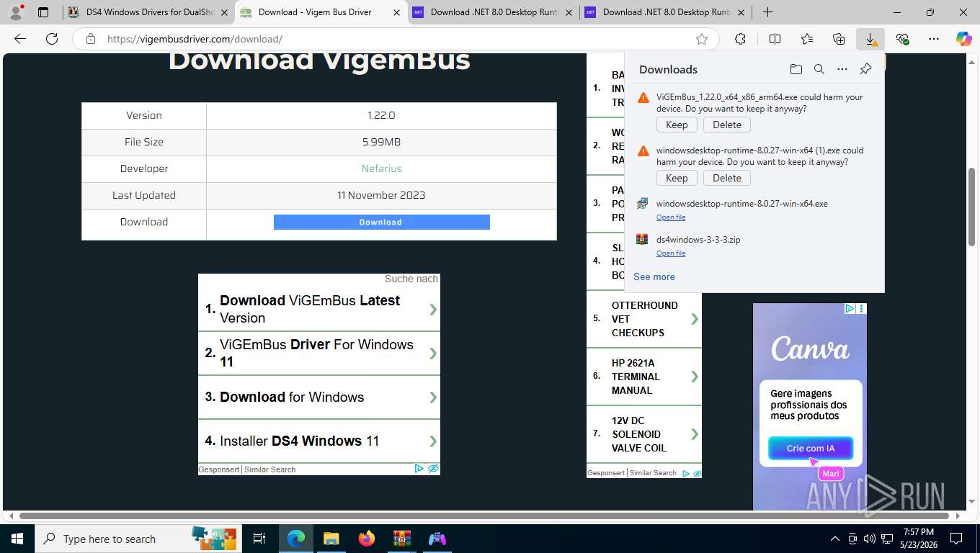The width and height of the screenshot is (980, 553).
Task: Click the vertical page scrollbar
Action: (972, 206)
